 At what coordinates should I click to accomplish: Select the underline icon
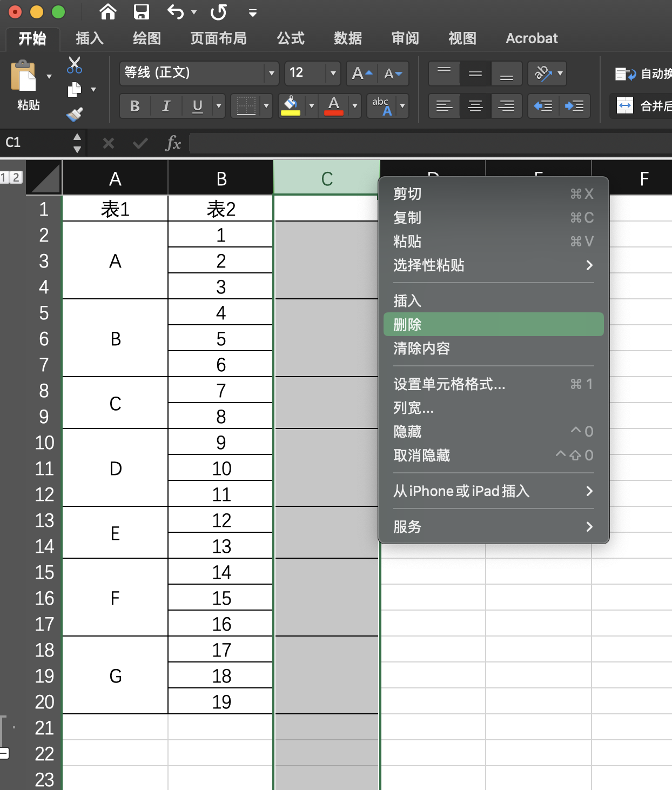click(x=197, y=106)
